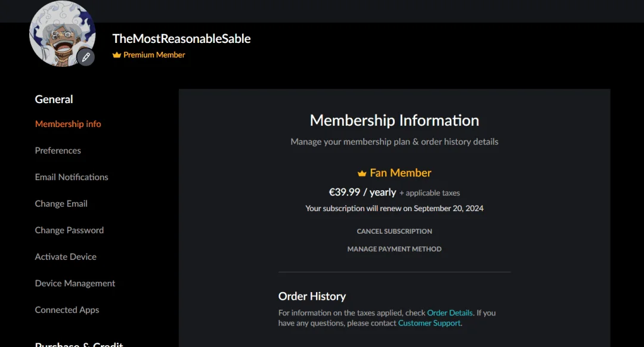Go to Connected Apps
Screen dimensions: 644x347
(67, 310)
